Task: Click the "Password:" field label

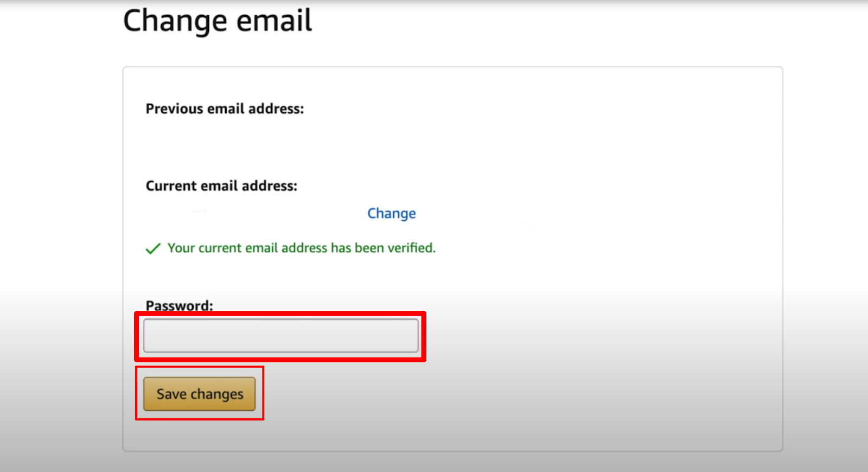Action: (x=180, y=305)
